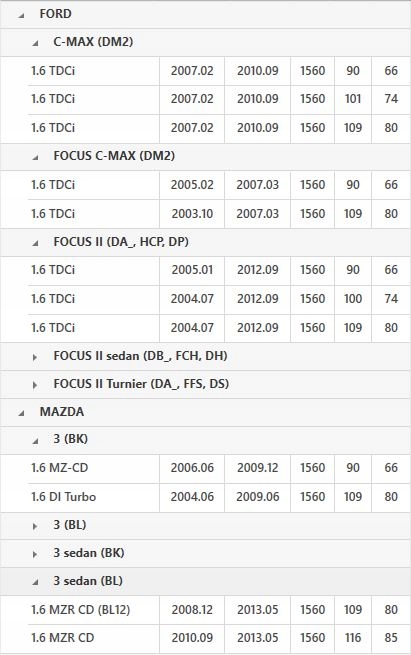Click the 2003.10 start date cell

(x=192, y=214)
